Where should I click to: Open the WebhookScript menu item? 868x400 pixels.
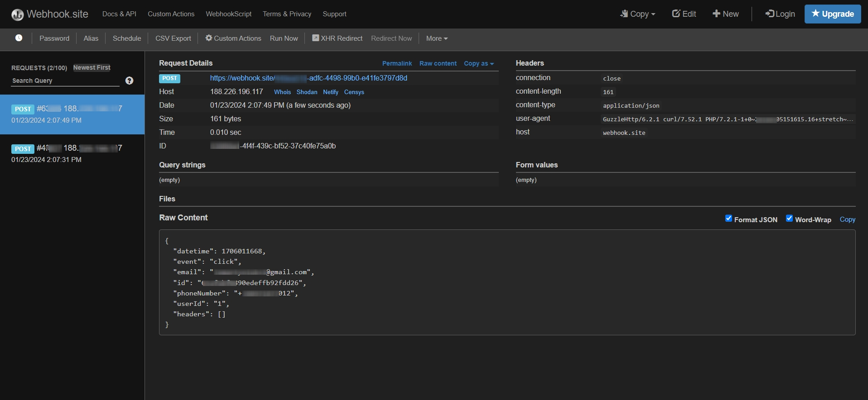tap(228, 14)
